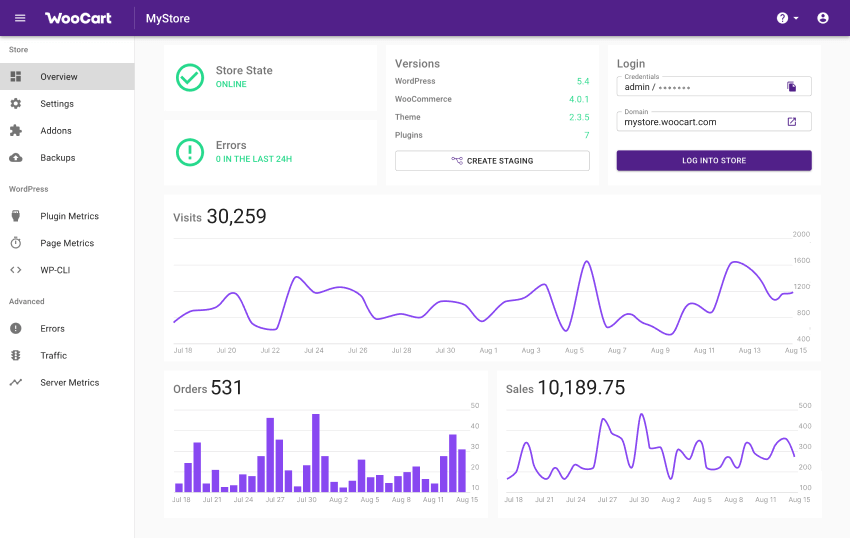Click the Backups cloud icon
The height and width of the screenshot is (538, 850).
(x=16, y=158)
